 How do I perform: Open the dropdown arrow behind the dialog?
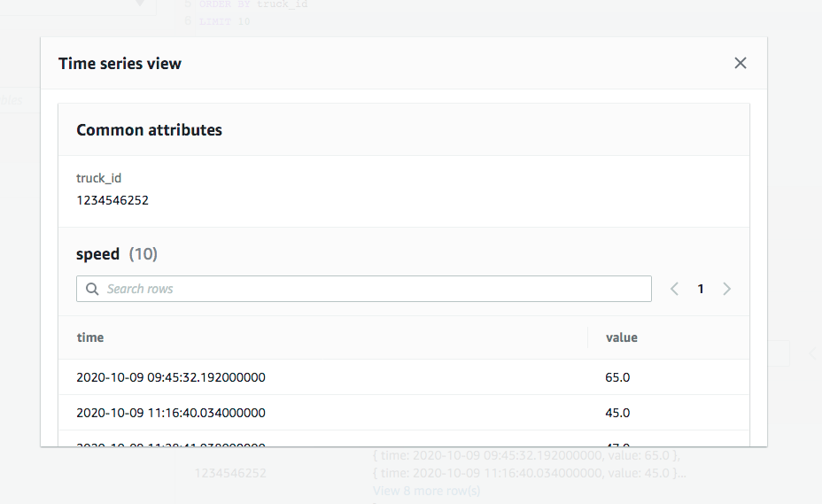tap(140, 4)
